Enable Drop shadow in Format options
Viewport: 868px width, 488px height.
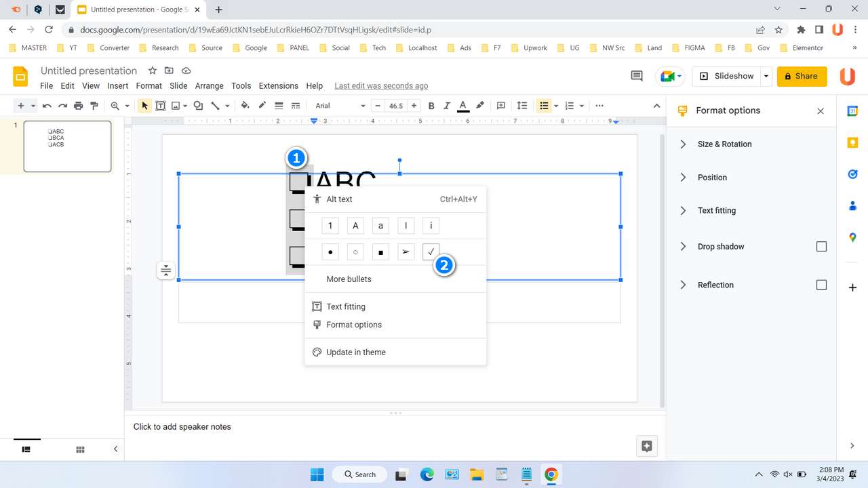tap(821, 247)
